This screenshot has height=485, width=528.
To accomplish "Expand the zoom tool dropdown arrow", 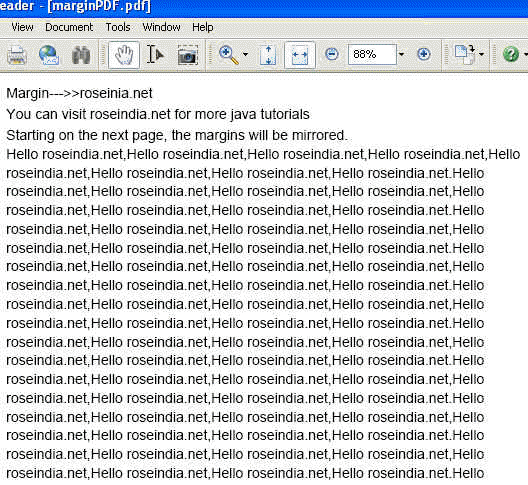I will [x=245, y=54].
